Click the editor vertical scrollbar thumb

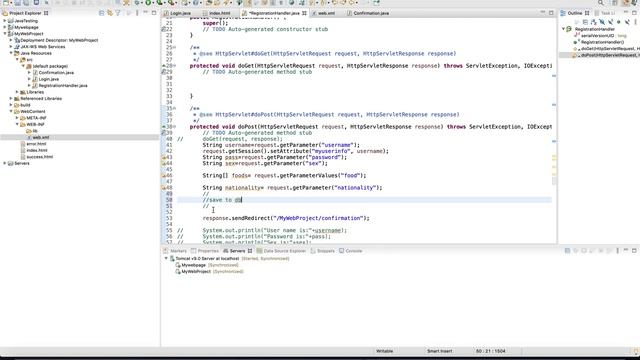554,180
